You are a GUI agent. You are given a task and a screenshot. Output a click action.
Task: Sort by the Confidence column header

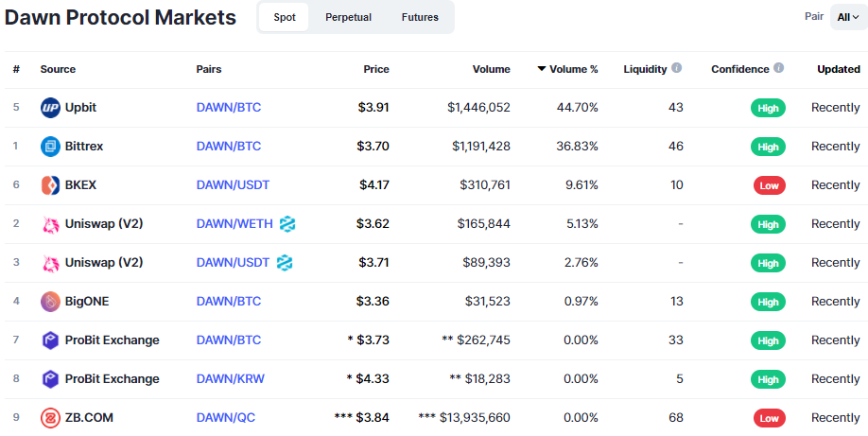(740, 69)
